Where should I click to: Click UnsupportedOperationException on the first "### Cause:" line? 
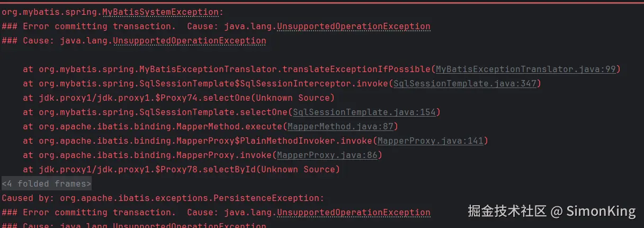click(189, 40)
